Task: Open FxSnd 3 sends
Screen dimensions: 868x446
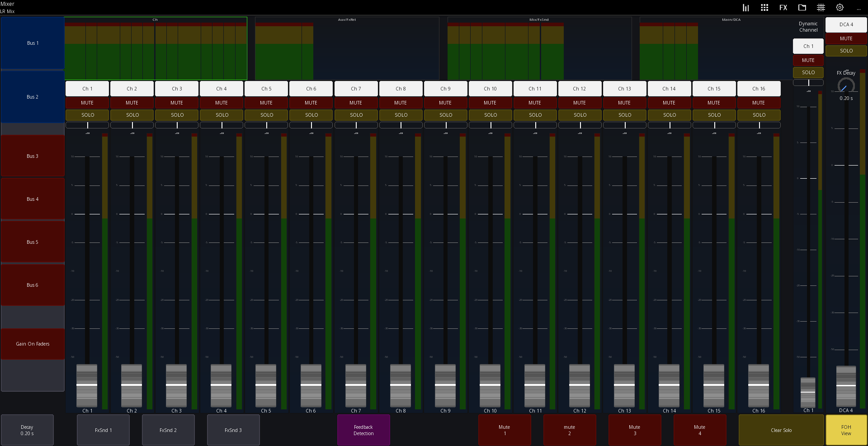Action: click(x=233, y=430)
